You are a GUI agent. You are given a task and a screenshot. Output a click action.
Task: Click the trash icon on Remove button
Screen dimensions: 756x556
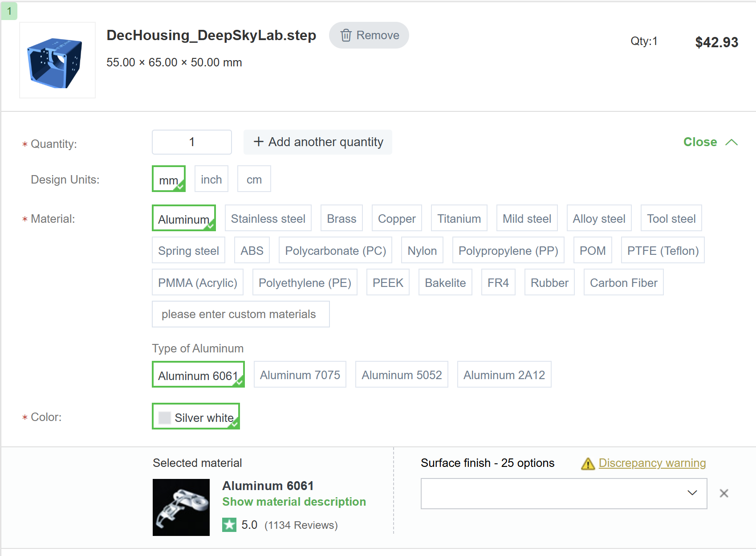point(346,35)
